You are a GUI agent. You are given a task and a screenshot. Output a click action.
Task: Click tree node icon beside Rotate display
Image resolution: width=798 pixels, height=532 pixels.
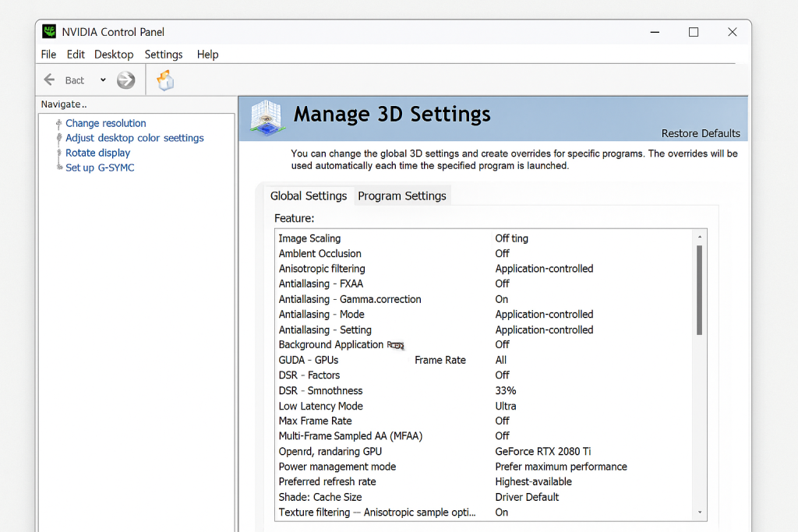click(x=59, y=153)
